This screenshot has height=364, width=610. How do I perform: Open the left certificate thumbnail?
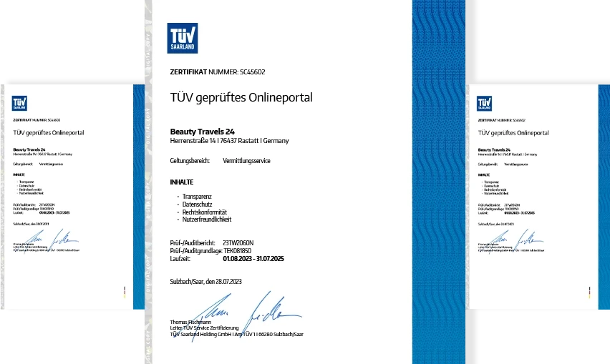click(73, 197)
